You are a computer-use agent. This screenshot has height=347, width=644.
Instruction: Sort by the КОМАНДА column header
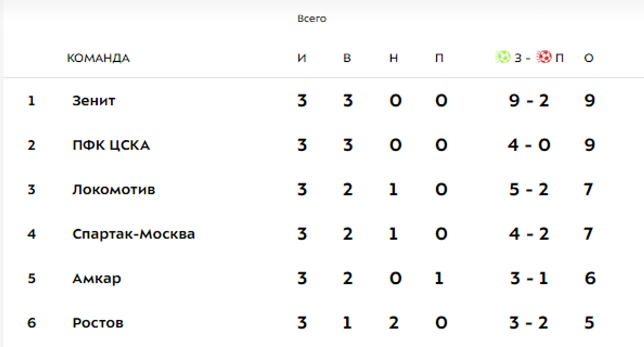coord(98,58)
